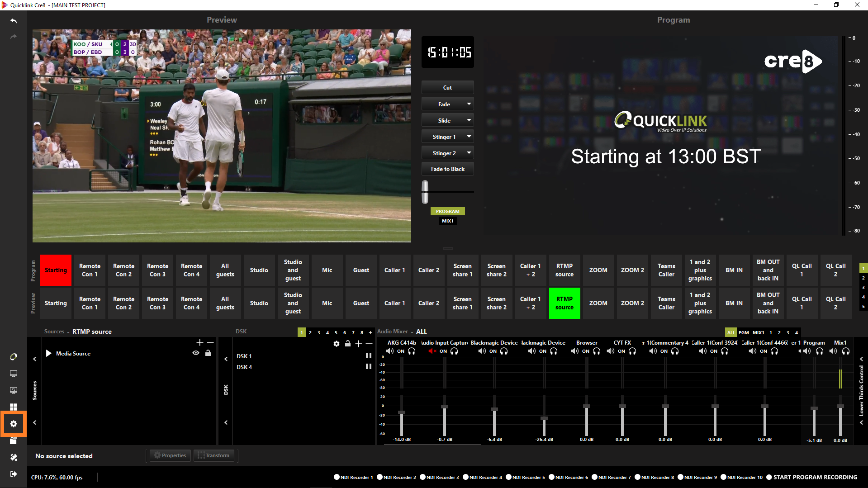
Task: Select the ALL audio mixer tab
Action: coord(731,332)
